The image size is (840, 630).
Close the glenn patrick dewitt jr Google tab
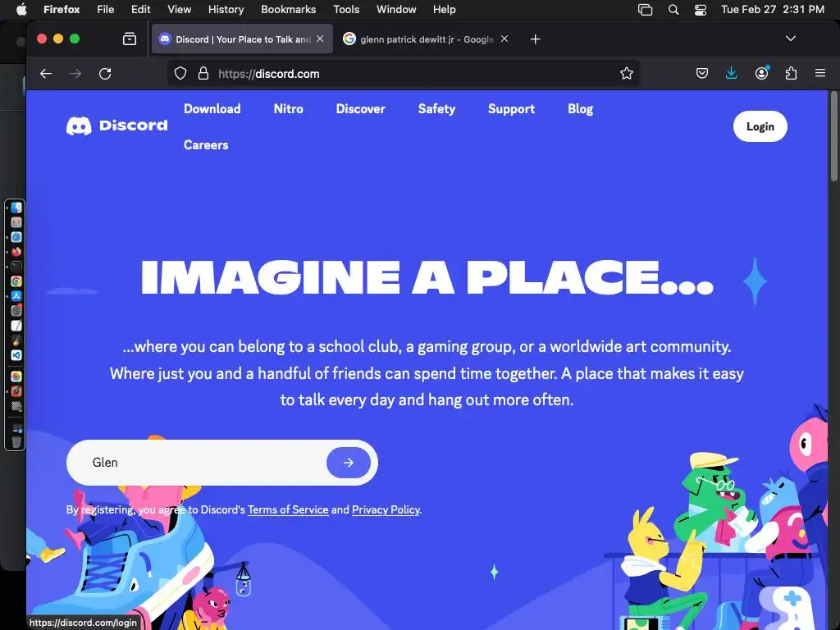(x=504, y=39)
